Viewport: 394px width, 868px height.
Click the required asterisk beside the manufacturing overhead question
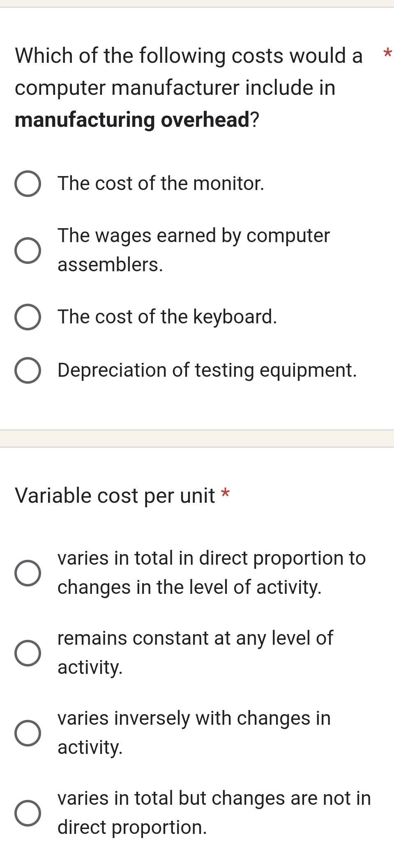[x=387, y=53]
